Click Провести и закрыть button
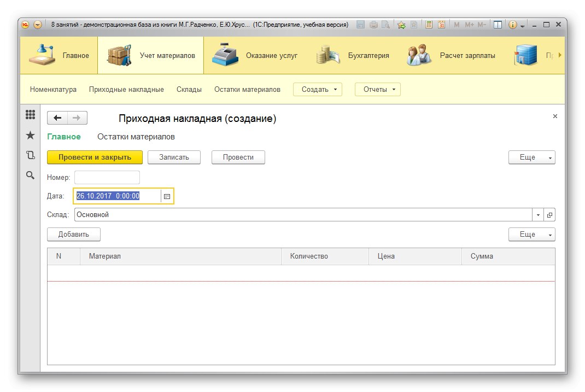This screenshot has height=392, width=585. (x=95, y=157)
